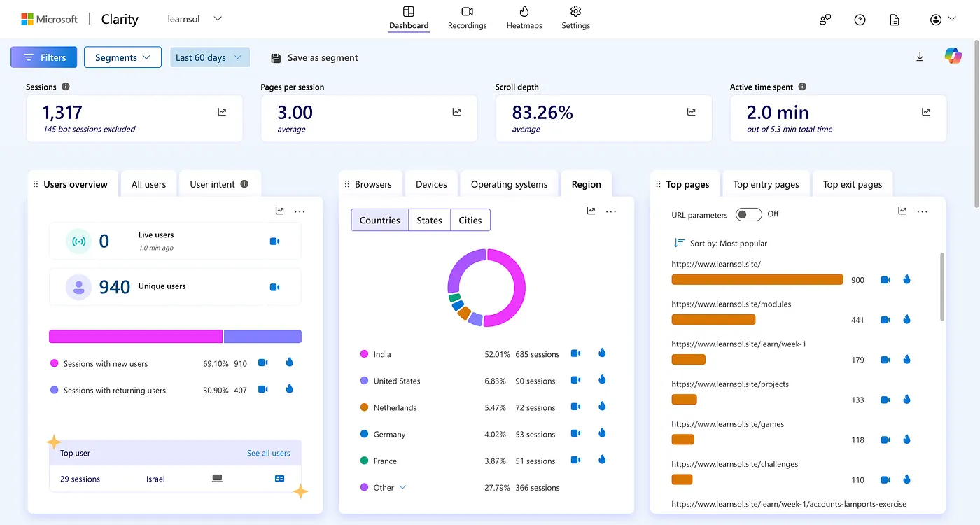Screen dimensions: 980x525
Task: Select the Cities view option
Action: (x=470, y=220)
